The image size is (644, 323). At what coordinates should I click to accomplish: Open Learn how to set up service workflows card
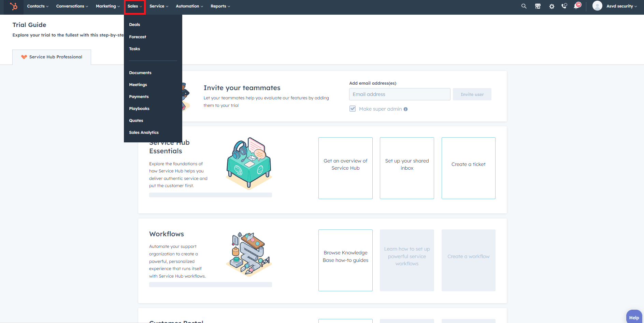407,260
